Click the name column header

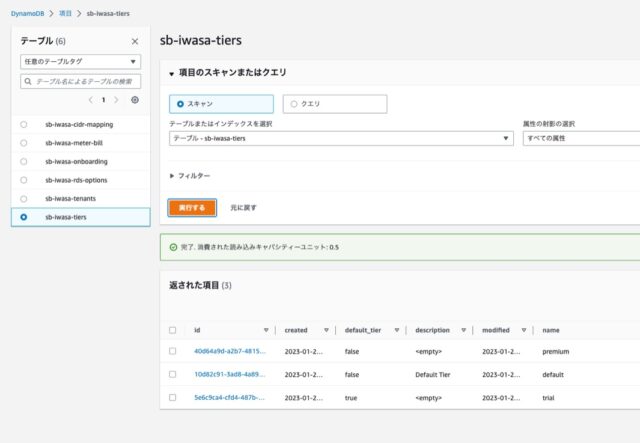551,330
